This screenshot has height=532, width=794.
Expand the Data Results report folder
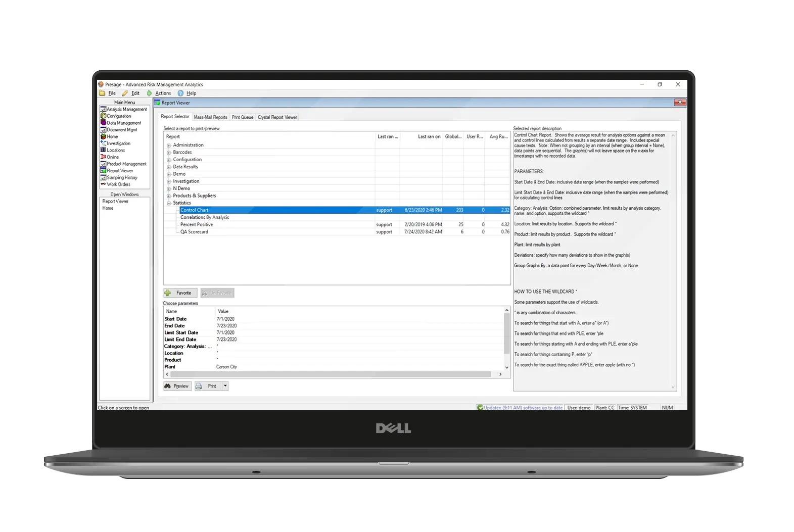coord(169,167)
